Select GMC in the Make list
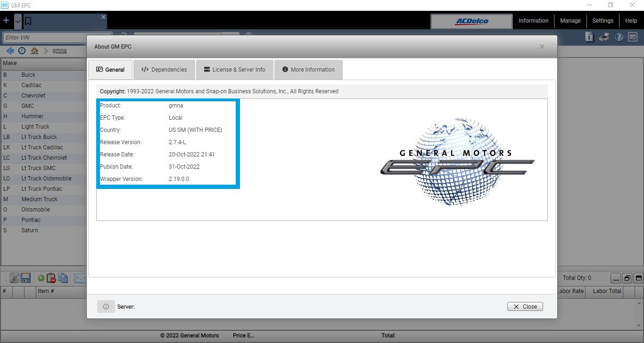Screen dimensions: 644x343 44,106
